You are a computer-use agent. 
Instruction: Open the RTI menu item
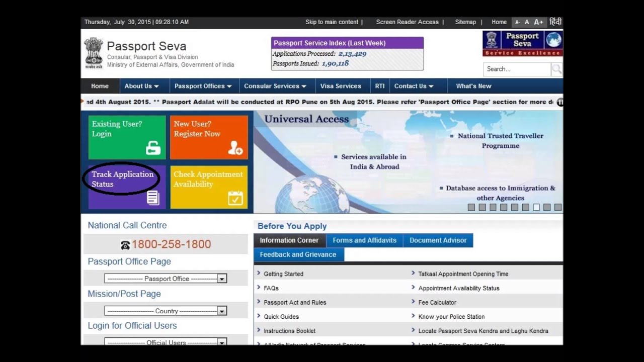tap(380, 86)
